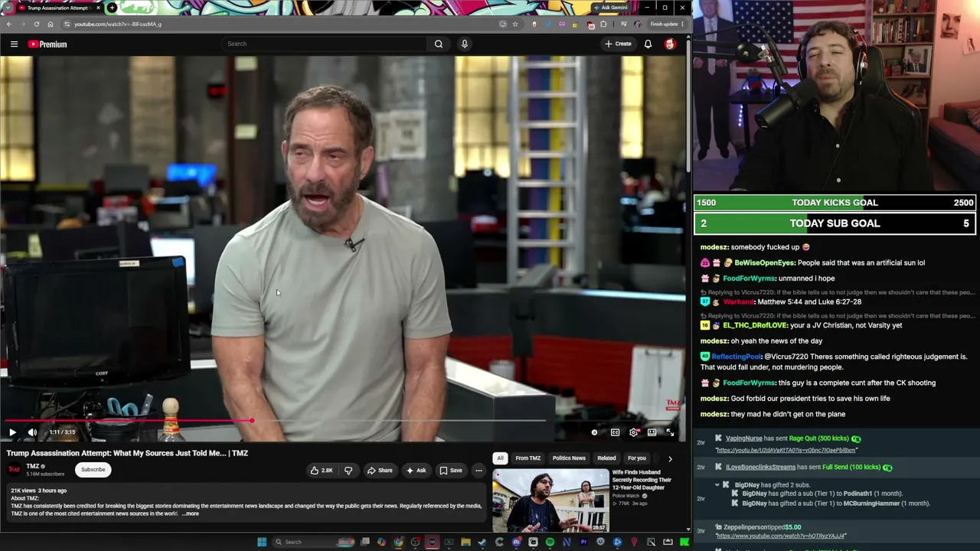Open the TMZ channel name link

coord(33,466)
